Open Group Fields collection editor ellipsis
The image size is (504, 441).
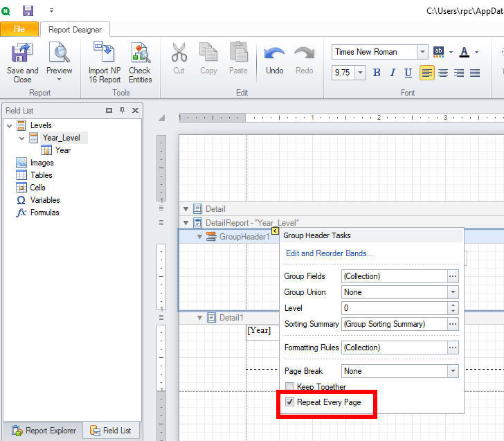(x=453, y=276)
